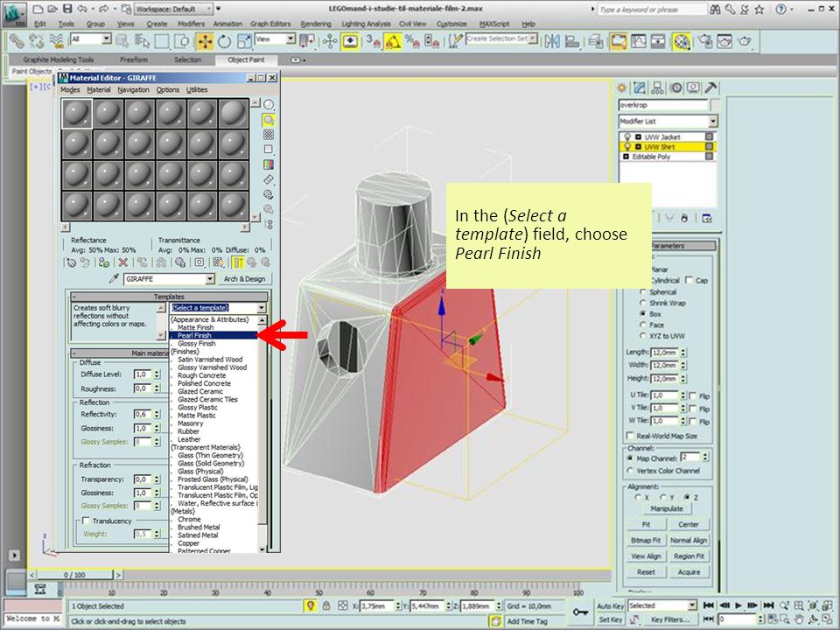The image size is (840, 630).
Task: Toggle Backlight icon in Material Editor
Action: pos(269,120)
